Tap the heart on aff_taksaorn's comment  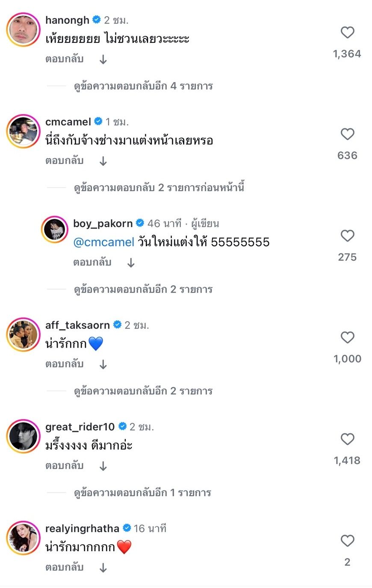tap(347, 338)
